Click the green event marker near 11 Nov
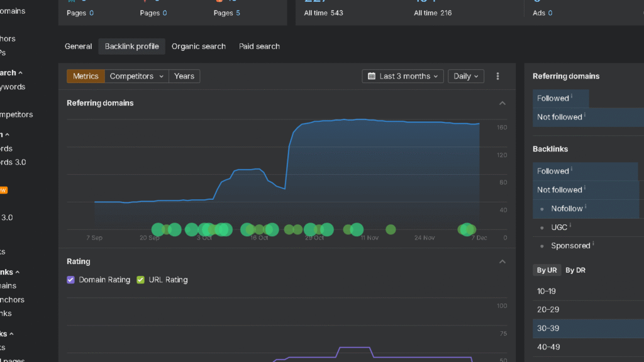This screenshot has height=362, width=644. tap(357, 229)
